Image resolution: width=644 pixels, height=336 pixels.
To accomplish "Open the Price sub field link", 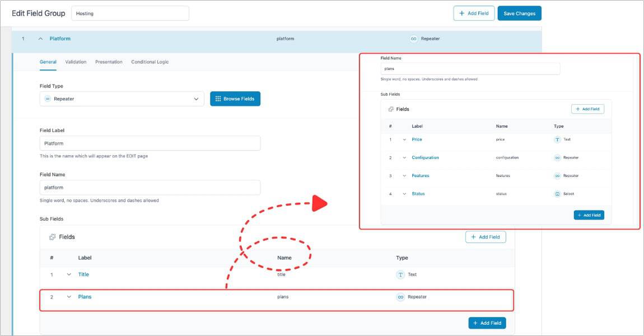I will coord(417,139).
